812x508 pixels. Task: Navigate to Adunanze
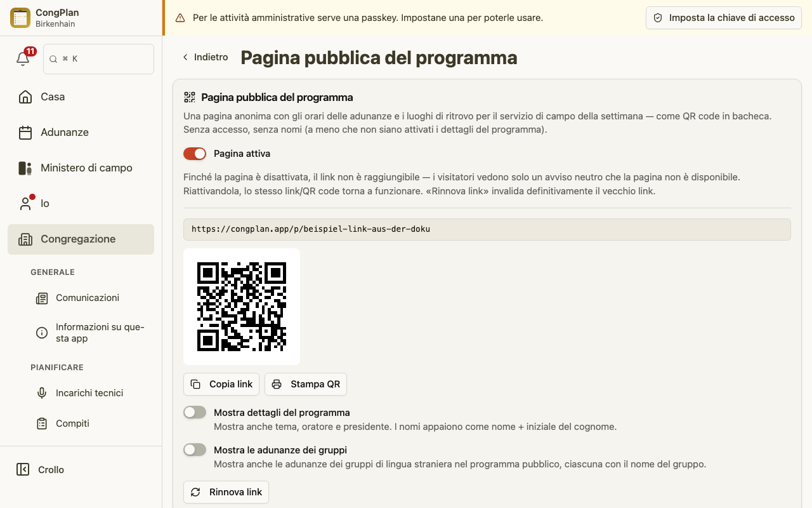click(81, 132)
